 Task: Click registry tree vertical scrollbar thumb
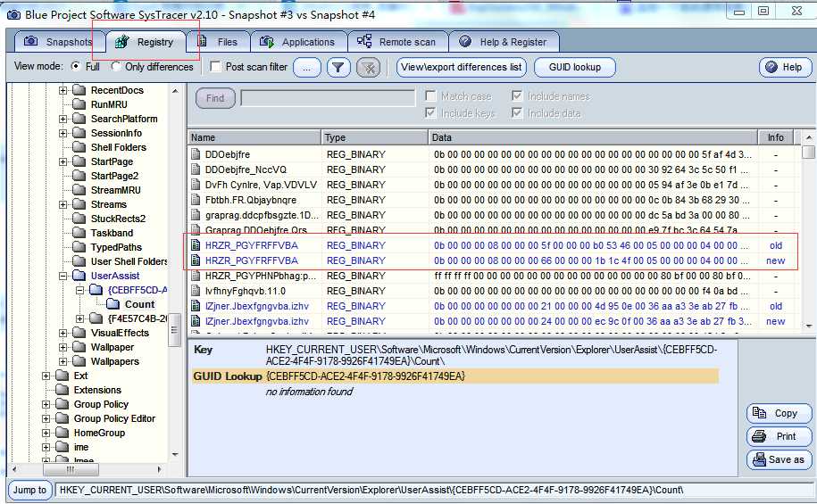tap(174, 329)
